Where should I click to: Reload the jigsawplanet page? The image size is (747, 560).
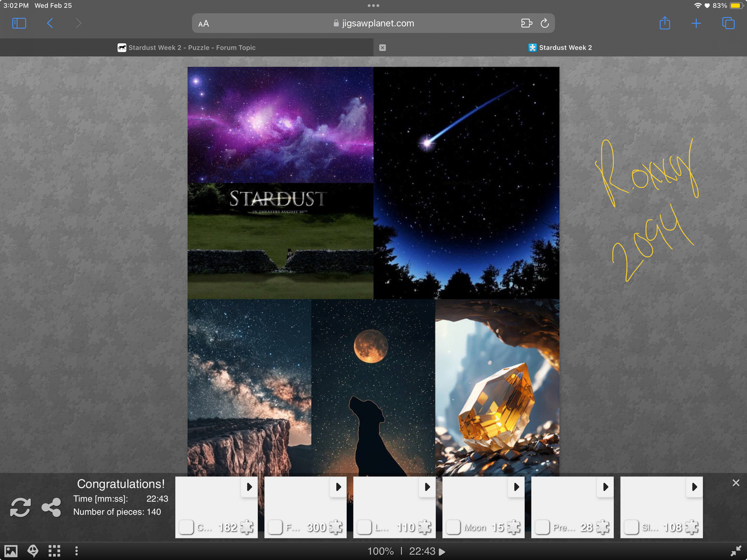coord(544,23)
